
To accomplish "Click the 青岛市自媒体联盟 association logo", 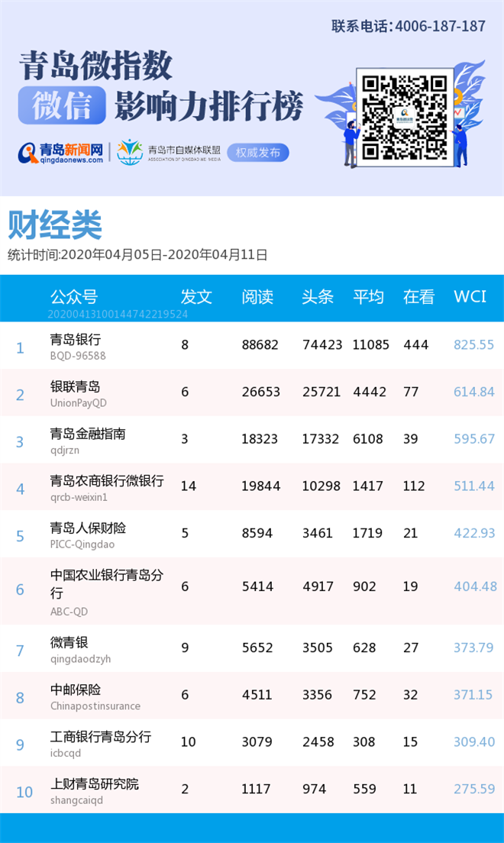I will point(130,152).
